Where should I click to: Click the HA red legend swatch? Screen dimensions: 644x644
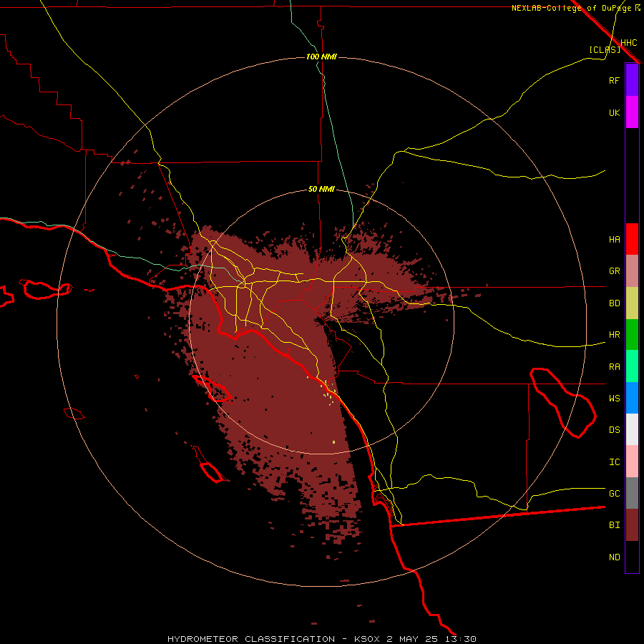click(632, 239)
